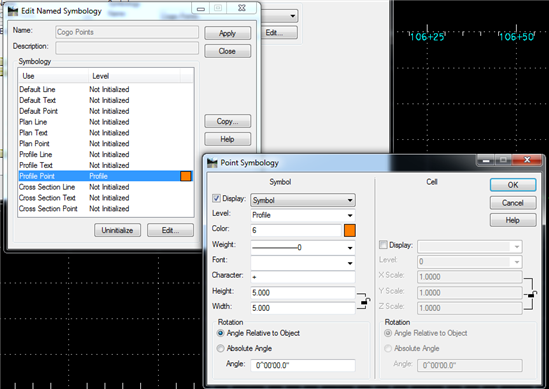The width and height of the screenshot is (549, 389).
Task: Open the Symbol display type dropdown
Action: point(303,200)
